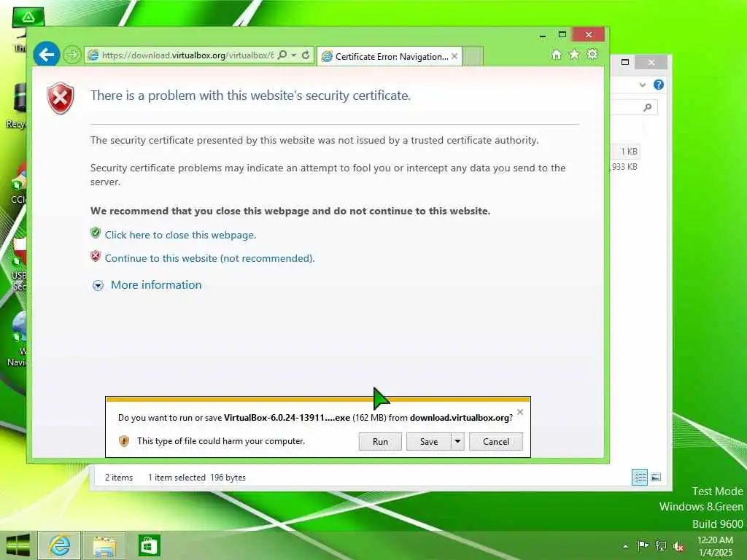
Task: Open the Start button
Action: pyautogui.click(x=18, y=545)
